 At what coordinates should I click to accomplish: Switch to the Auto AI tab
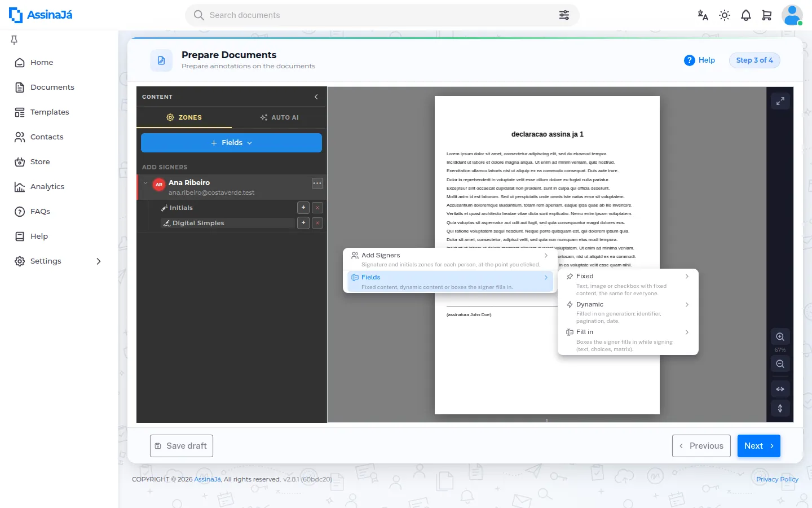click(279, 117)
